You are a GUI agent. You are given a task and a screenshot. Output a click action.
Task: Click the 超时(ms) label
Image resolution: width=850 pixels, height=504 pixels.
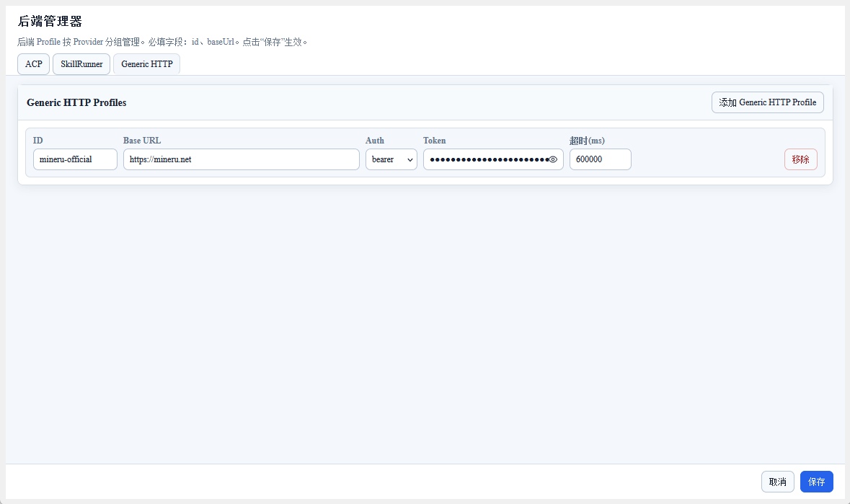pyautogui.click(x=587, y=141)
